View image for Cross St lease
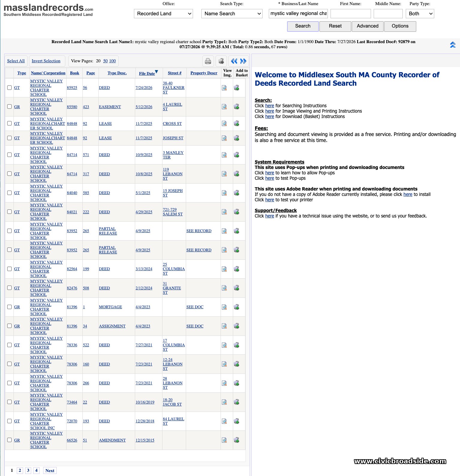The width and height of the screenshot is (460, 476). pos(224,123)
